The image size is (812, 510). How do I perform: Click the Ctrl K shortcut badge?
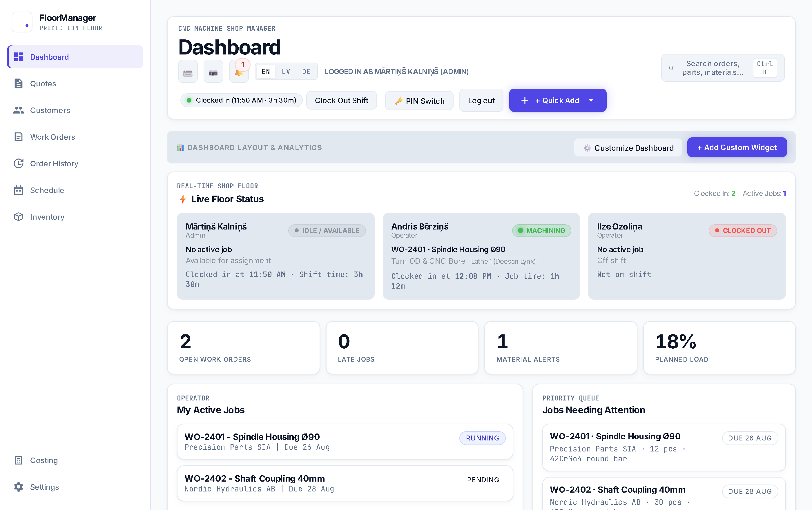coord(765,68)
